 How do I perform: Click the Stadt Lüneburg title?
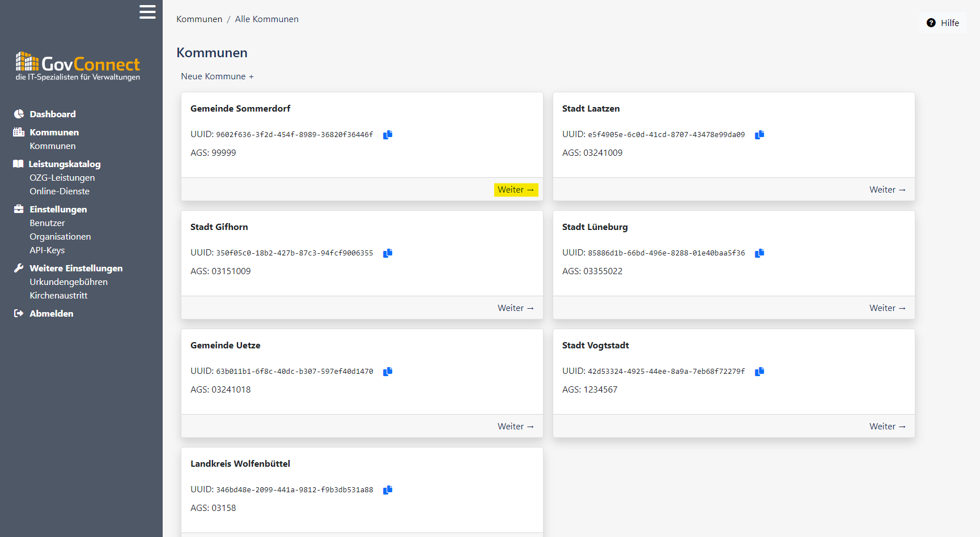point(595,227)
